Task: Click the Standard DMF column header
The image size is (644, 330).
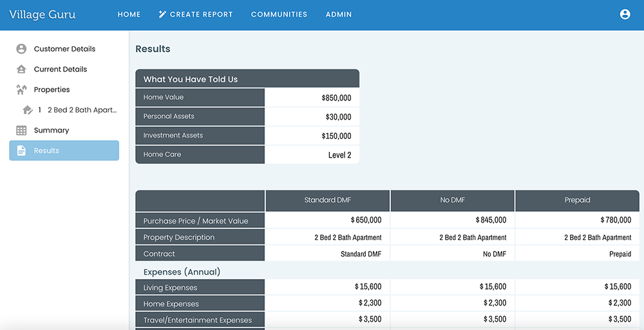Action: [x=327, y=200]
